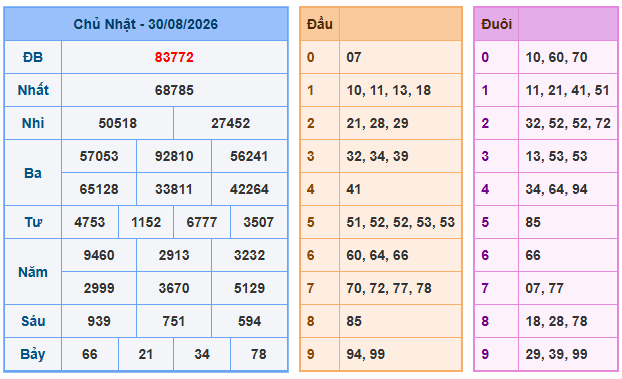Click the Năm row label
The width and height of the screenshot is (622, 379).
33,272
